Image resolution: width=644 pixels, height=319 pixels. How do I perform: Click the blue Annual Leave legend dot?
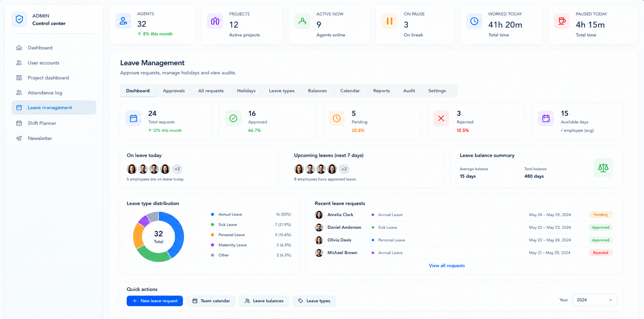click(x=213, y=215)
